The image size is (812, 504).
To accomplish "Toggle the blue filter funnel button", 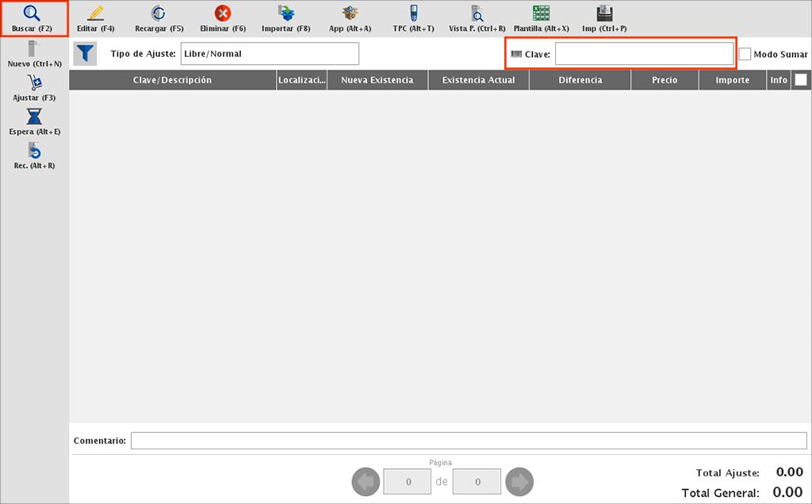I will point(85,54).
